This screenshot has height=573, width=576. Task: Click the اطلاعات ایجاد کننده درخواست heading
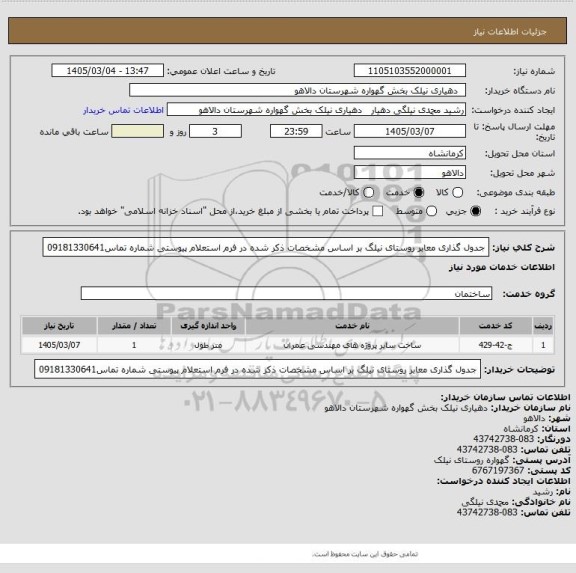point(503,481)
